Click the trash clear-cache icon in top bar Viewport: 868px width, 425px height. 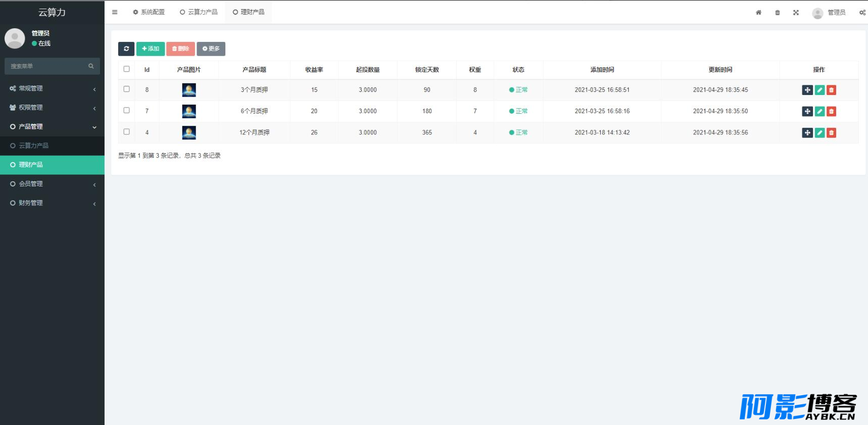(x=778, y=13)
